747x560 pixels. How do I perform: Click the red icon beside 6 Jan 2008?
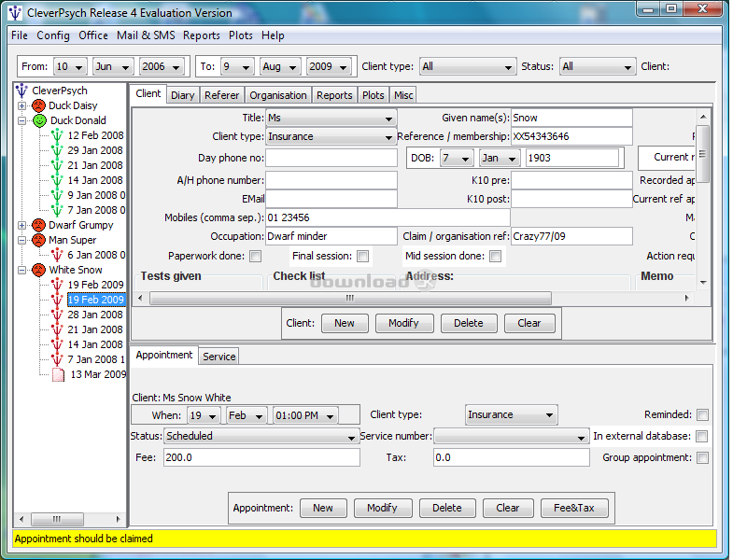57,255
